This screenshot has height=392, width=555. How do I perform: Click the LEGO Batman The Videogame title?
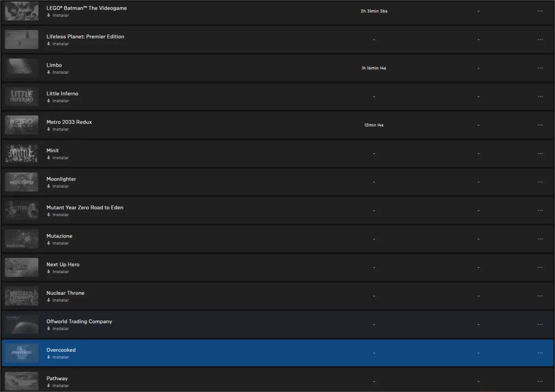(86, 8)
